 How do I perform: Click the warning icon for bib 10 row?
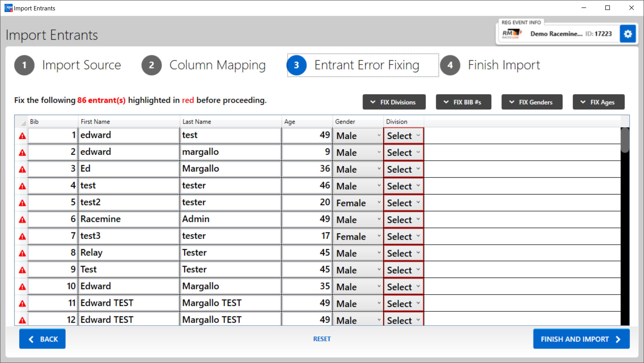23,287
